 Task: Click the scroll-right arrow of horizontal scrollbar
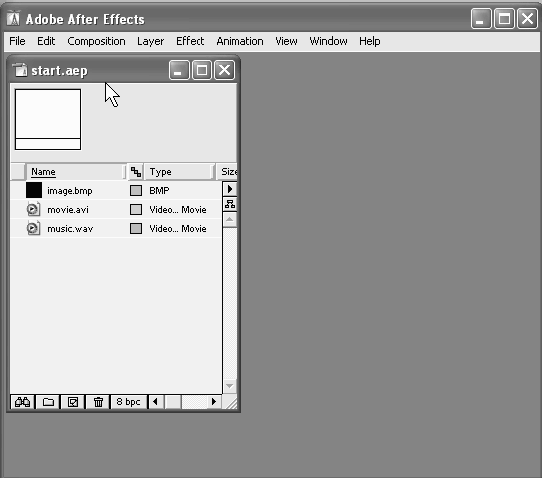click(214, 402)
